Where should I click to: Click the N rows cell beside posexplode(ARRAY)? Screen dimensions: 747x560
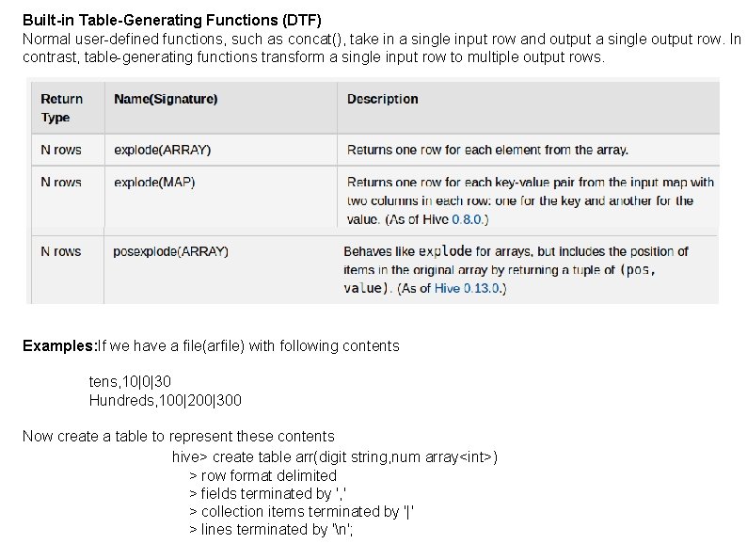[61, 251]
